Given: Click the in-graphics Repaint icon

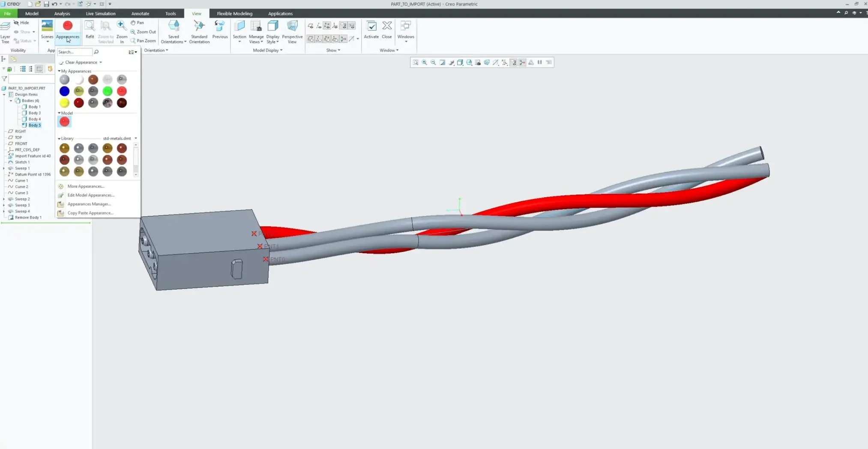Looking at the screenshot, I should coord(442,63).
